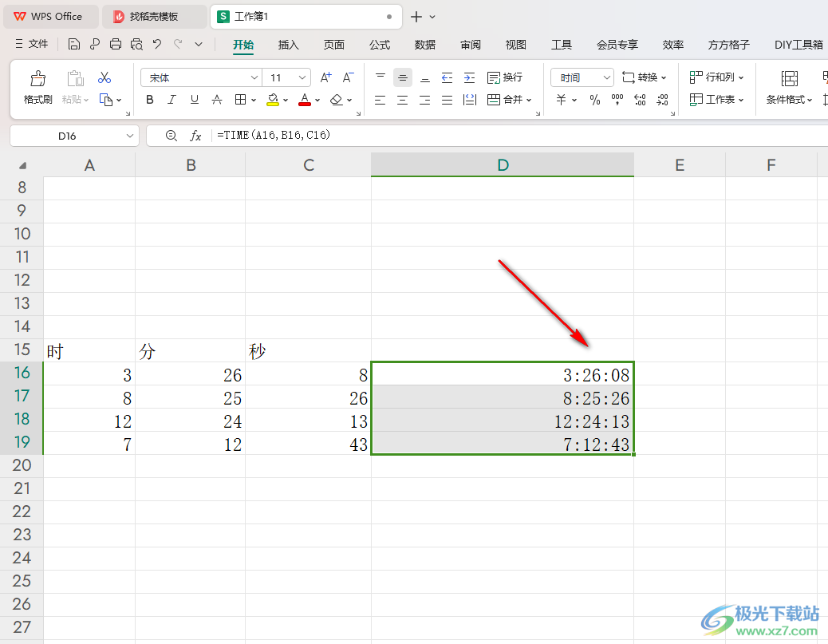Click the align right icon
828x644 pixels.
coord(425,99)
